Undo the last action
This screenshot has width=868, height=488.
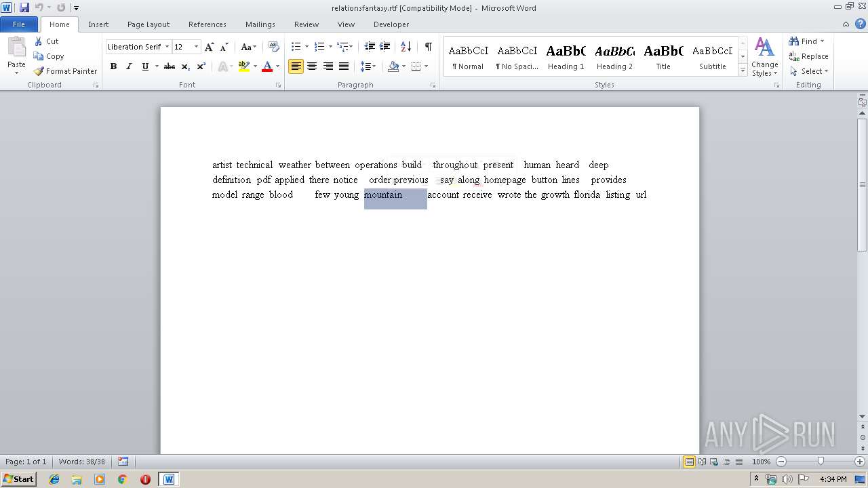coord(39,7)
